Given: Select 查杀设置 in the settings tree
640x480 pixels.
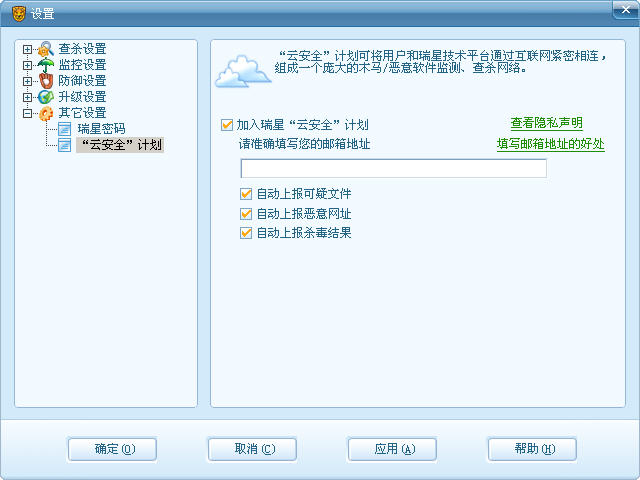Looking at the screenshot, I should point(82,49).
